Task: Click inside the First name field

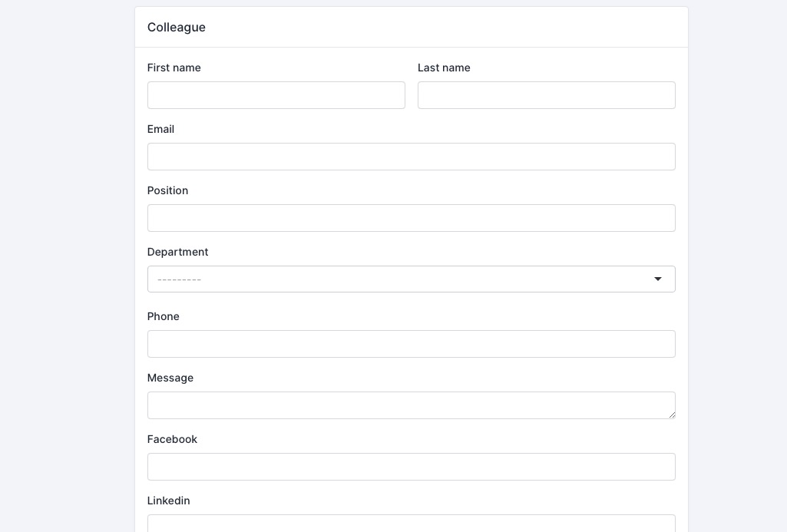Action: (x=276, y=95)
